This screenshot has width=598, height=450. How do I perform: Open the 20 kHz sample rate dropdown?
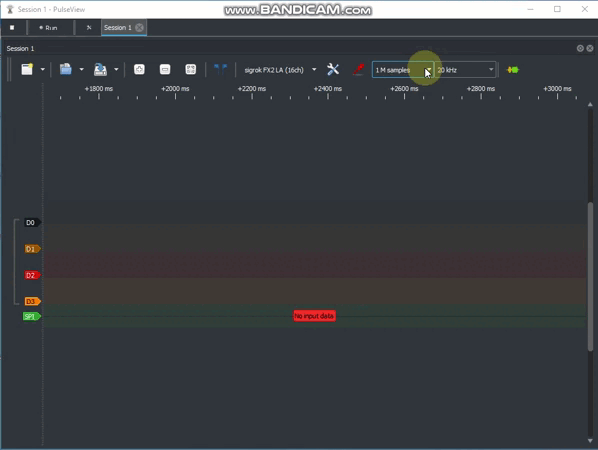point(465,70)
